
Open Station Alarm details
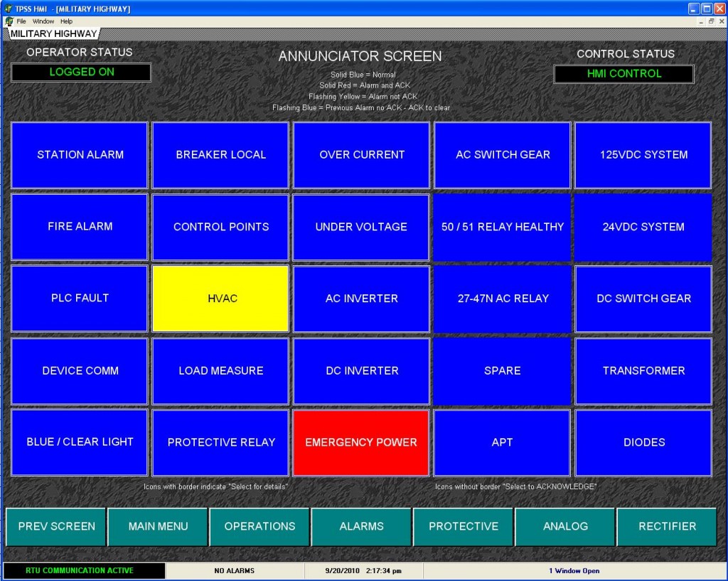tap(80, 155)
